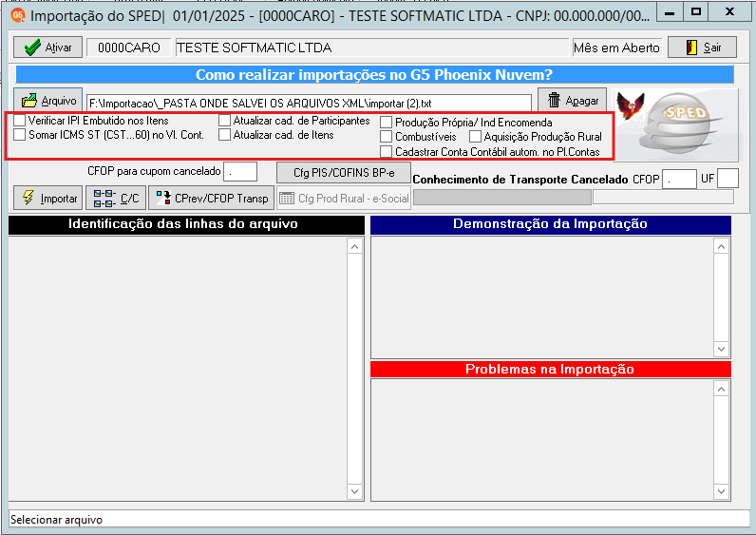Enable Verificar IPI Embutido nos Itens
Image resolution: width=756 pixels, height=535 pixels.
pyautogui.click(x=19, y=120)
